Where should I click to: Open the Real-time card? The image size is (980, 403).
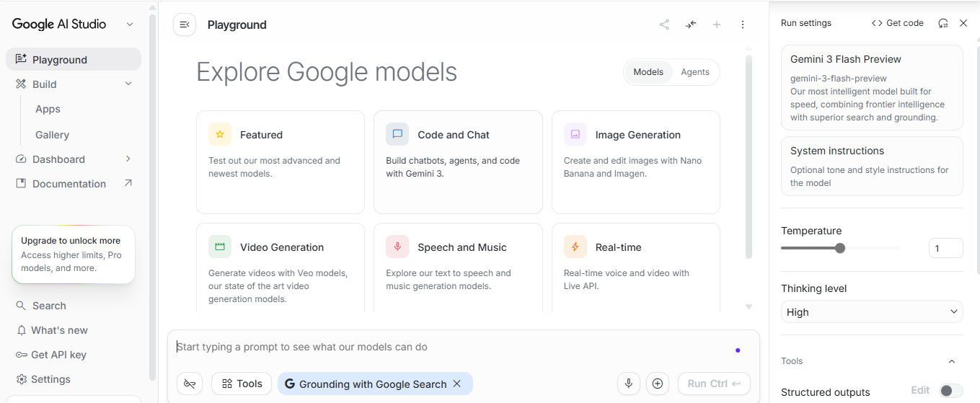click(x=636, y=267)
